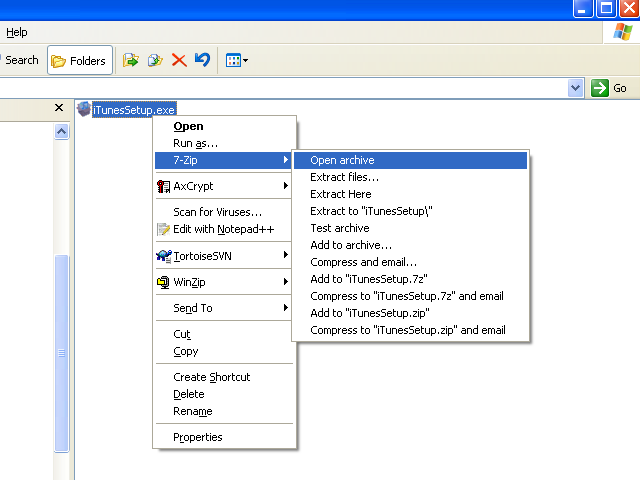Click the iTunesSetup.exe file icon
The image size is (640, 480).
pyautogui.click(x=83, y=109)
